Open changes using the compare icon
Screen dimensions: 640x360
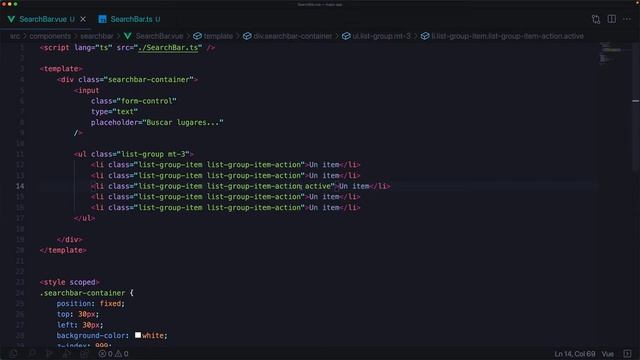[596, 19]
